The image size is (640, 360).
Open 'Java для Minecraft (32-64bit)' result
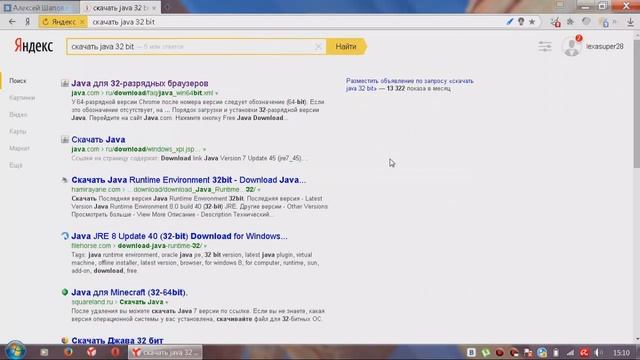click(129, 292)
